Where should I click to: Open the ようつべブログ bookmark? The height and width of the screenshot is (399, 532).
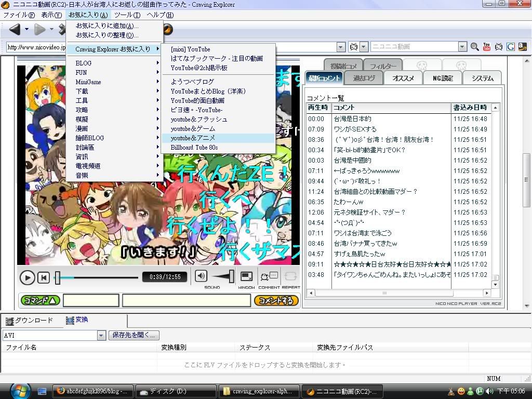click(x=218, y=82)
